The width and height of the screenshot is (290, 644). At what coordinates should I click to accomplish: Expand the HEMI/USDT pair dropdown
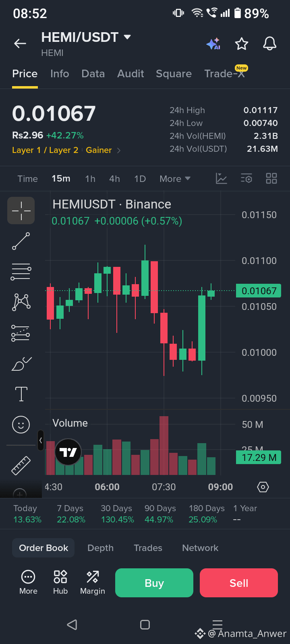click(x=127, y=37)
